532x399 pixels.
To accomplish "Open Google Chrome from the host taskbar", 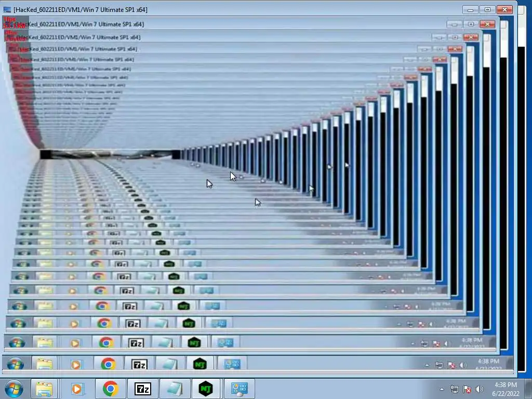I will (x=110, y=389).
